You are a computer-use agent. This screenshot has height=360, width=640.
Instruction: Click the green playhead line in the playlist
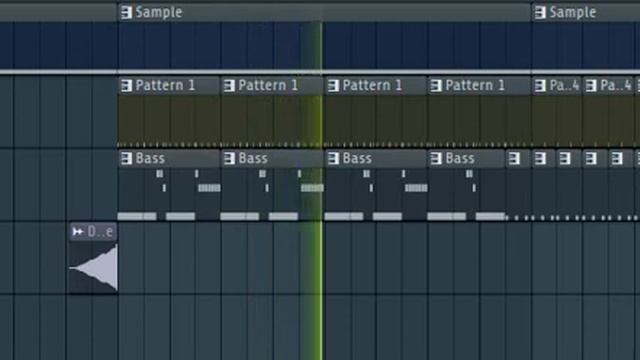click(x=321, y=191)
